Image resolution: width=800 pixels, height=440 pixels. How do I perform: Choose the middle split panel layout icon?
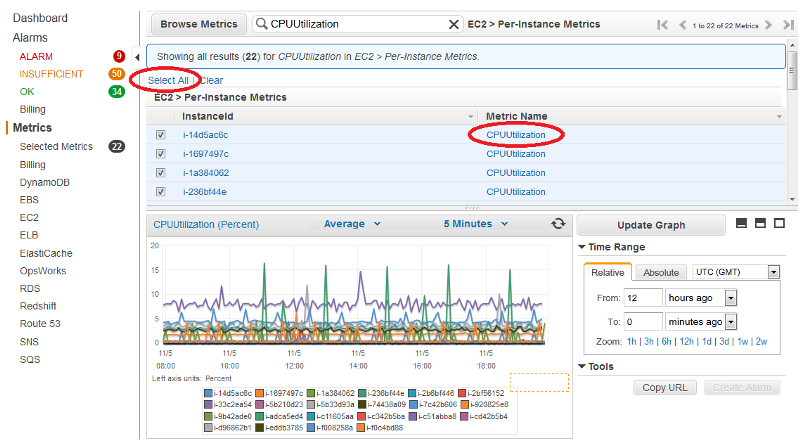tap(760, 223)
